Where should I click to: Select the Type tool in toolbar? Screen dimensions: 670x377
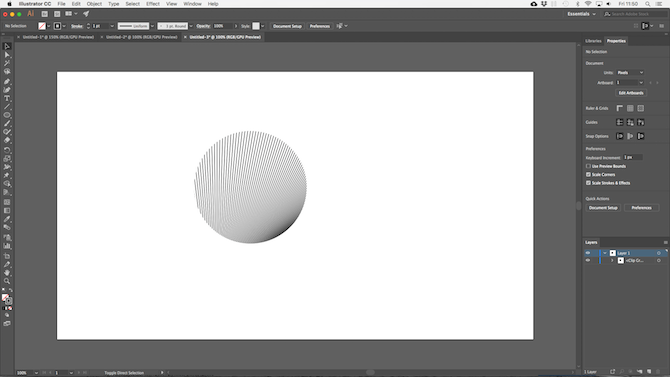point(7,98)
